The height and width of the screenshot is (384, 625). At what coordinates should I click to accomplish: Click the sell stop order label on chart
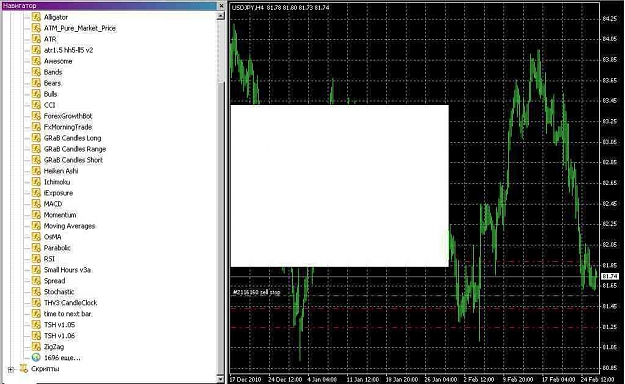click(x=257, y=292)
